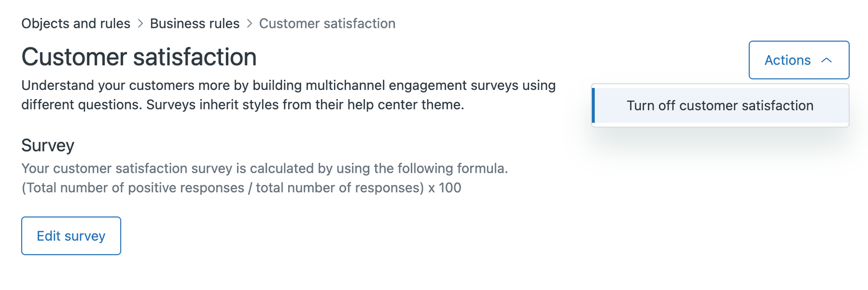
Task: Go to Objects and rules breadcrumb
Action: pyautogui.click(x=75, y=24)
